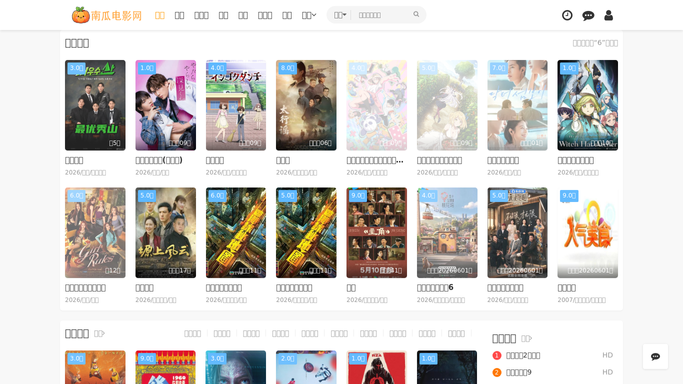Screen dimensions: 683x384
Task: Expand the search type dropdown in search bar
Action: tap(340, 15)
